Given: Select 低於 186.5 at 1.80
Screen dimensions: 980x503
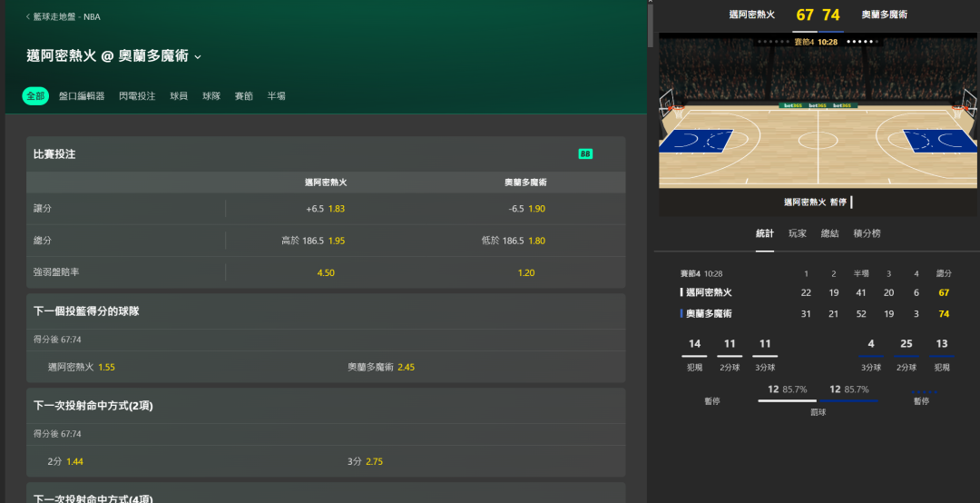Looking at the screenshot, I should [526, 241].
